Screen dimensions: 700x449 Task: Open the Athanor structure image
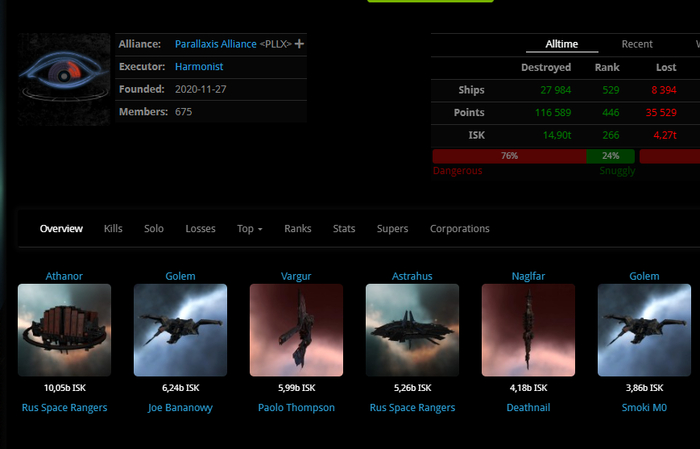click(x=64, y=330)
